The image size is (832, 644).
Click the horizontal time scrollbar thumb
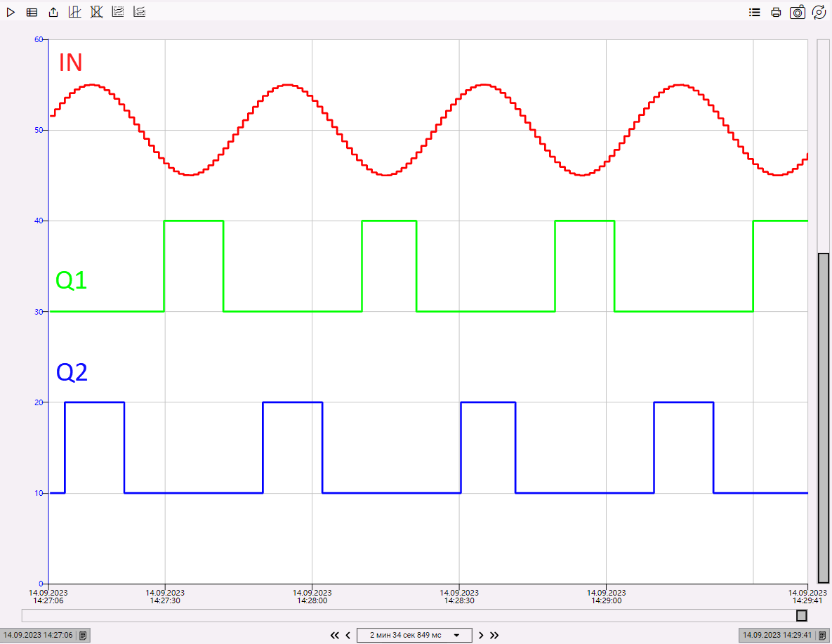point(801,616)
